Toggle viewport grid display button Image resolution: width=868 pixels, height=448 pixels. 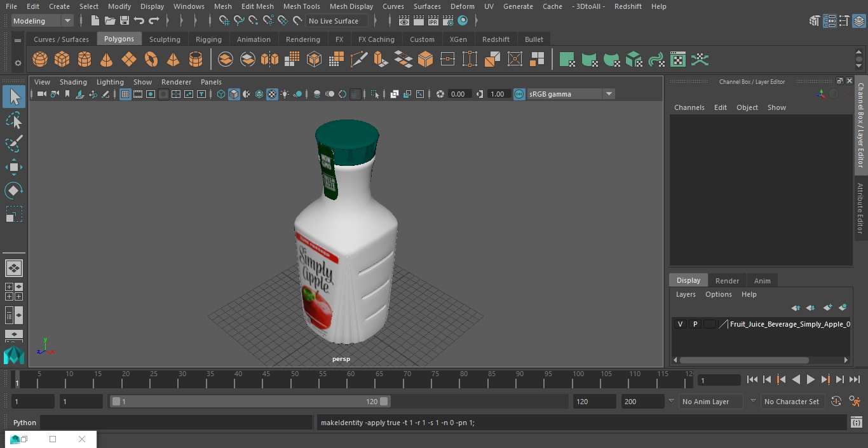pos(125,94)
